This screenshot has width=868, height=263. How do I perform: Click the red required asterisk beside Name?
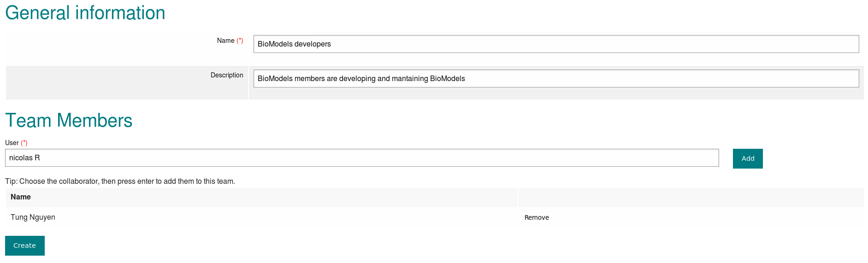240,41
